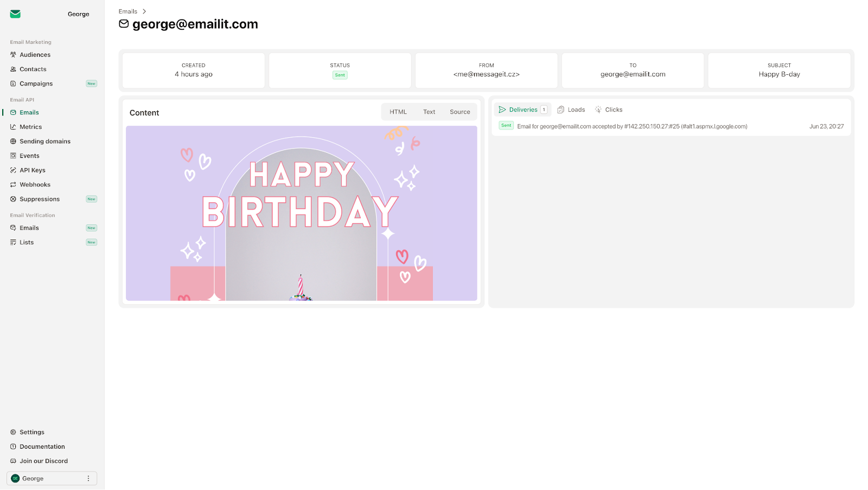Open the George account options menu
Screen dimensions: 868x490
(x=88, y=478)
